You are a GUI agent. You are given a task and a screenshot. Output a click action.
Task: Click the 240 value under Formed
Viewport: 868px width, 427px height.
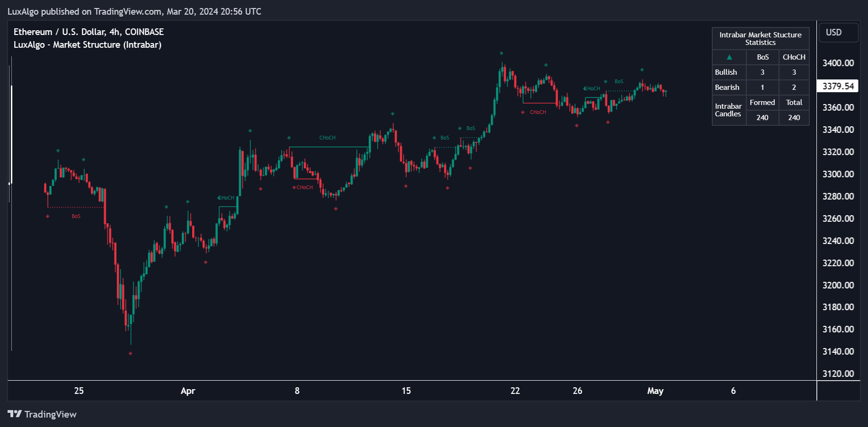pyautogui.click(x=762, y=118)
